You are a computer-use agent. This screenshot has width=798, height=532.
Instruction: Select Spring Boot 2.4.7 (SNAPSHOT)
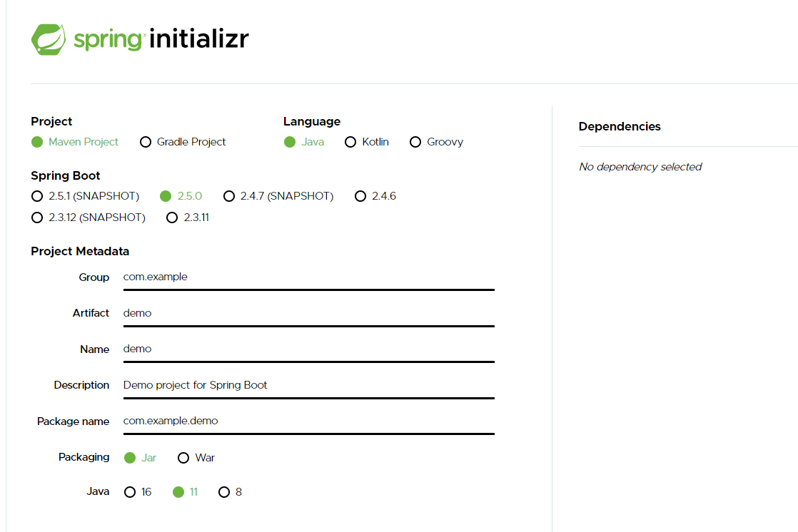(229, 196)
